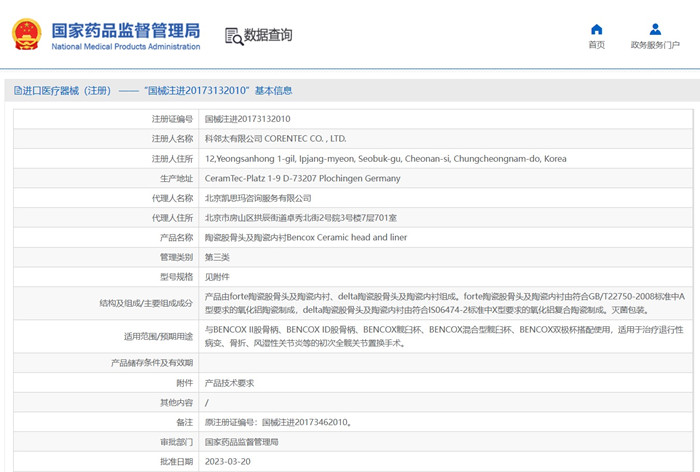Select approving department 国家药品监督管理局 value
Viewport: 700px width, 472px height.
(x=242, y=442)
